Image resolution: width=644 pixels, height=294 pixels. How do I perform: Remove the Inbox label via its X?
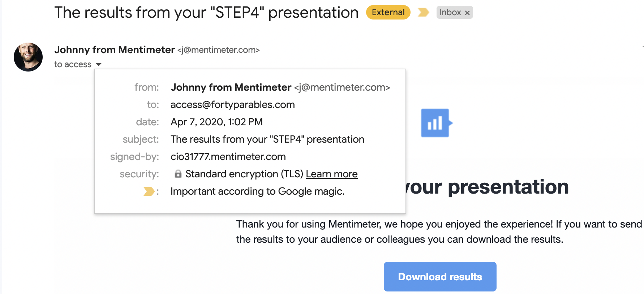tap(467, 13)
